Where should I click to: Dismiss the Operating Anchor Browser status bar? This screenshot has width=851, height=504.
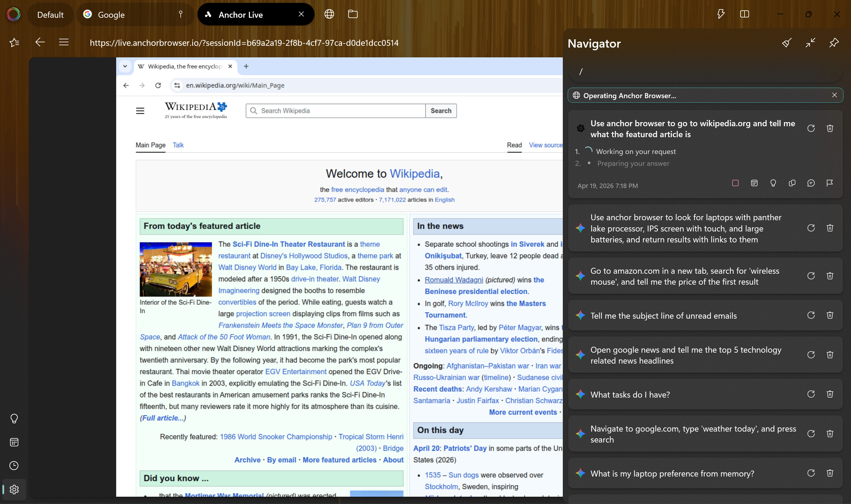pos(834,95)
